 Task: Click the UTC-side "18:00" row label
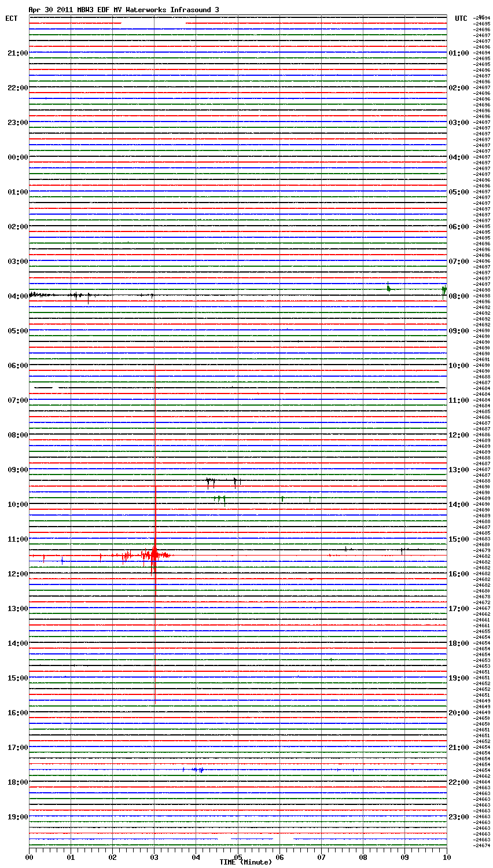click(x=459, y=643)
